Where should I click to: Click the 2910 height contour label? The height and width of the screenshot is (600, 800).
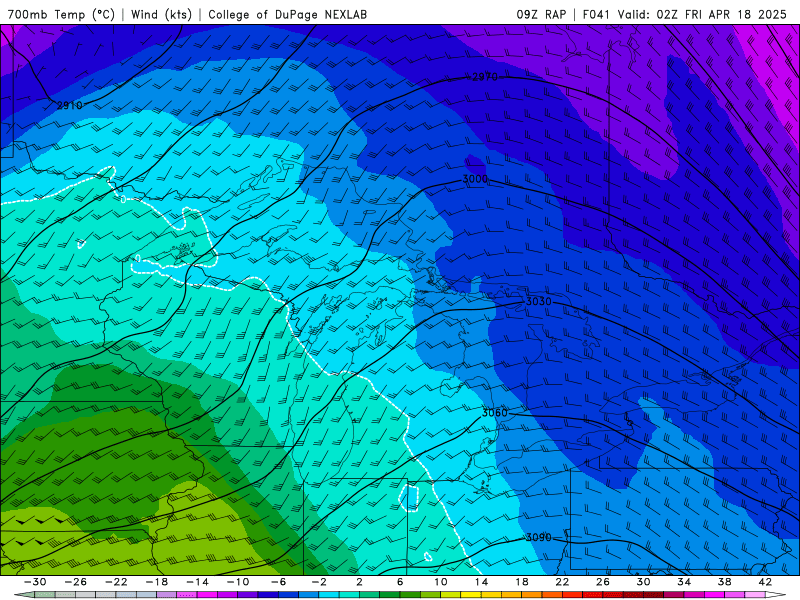pyautogui.click(x=69, y=106)
